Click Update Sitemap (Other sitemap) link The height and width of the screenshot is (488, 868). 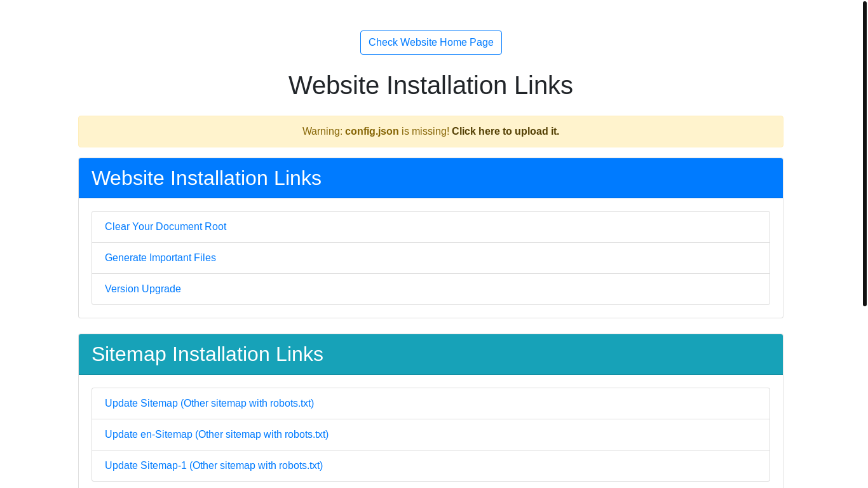209,403
